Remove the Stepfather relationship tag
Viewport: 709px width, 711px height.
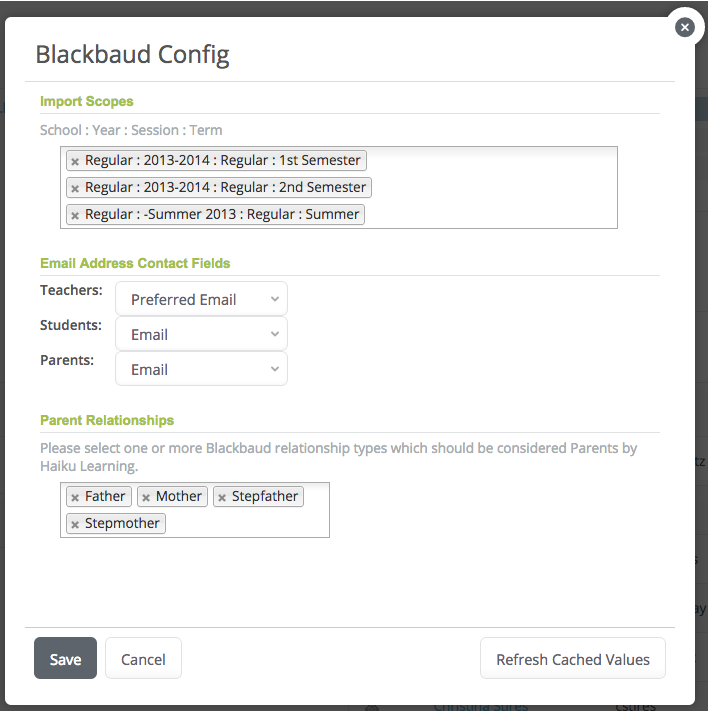(222, 497)
